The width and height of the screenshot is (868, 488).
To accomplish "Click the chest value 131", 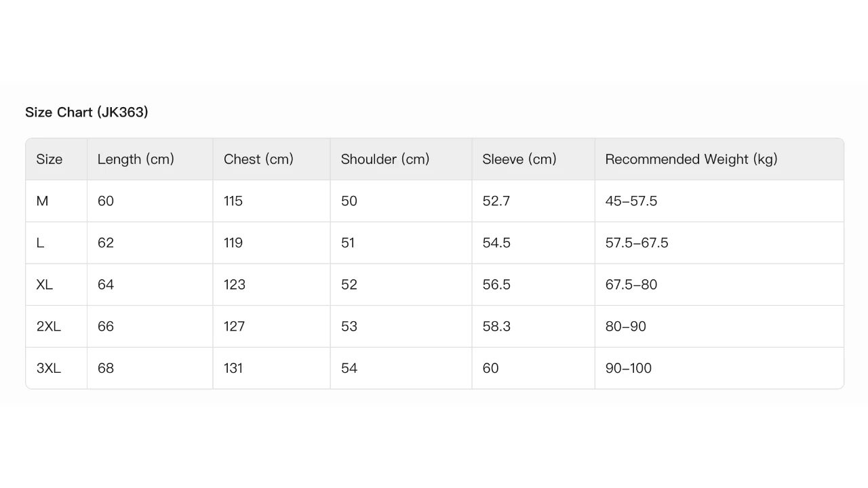I will pyautogui.click(x=233, y=368).
